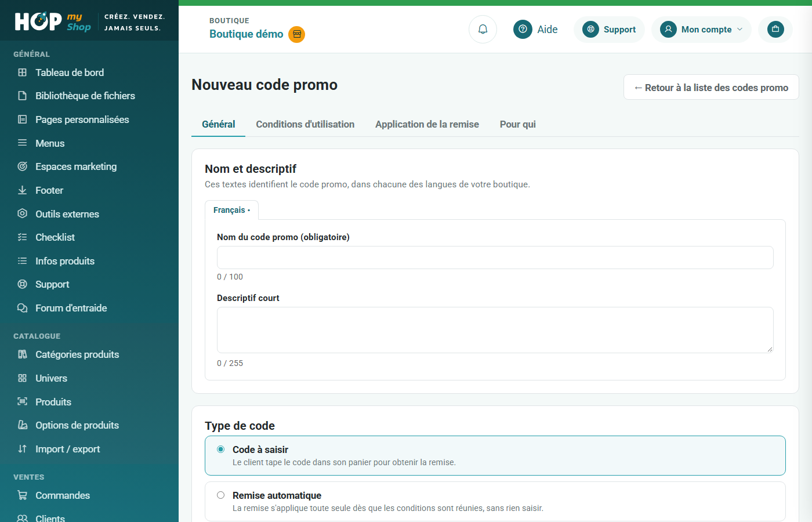
Task: Click the '0 / 255' character counter
Action: pyautogui.click(x=230, y=363)
